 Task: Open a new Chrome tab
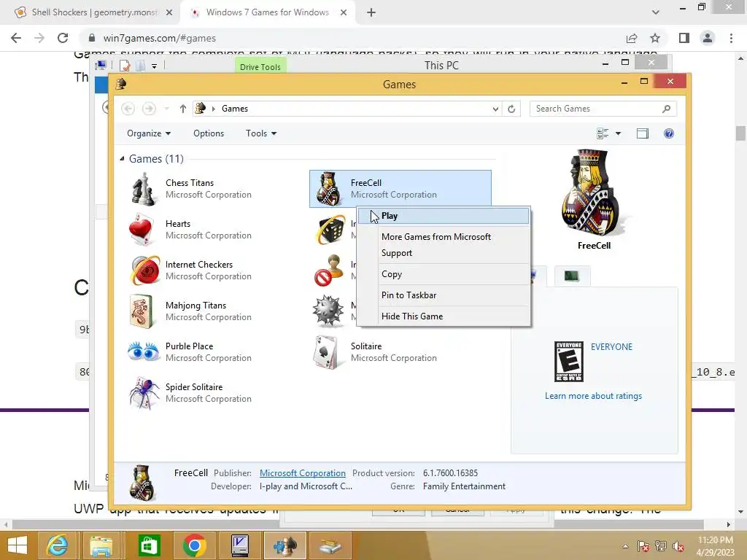(x=371, y=13)
